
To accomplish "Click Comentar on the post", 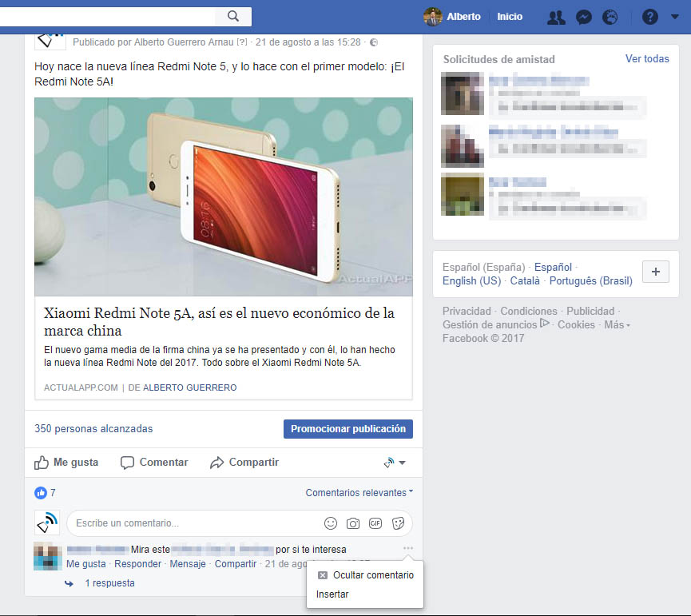I will pos(154,463).
